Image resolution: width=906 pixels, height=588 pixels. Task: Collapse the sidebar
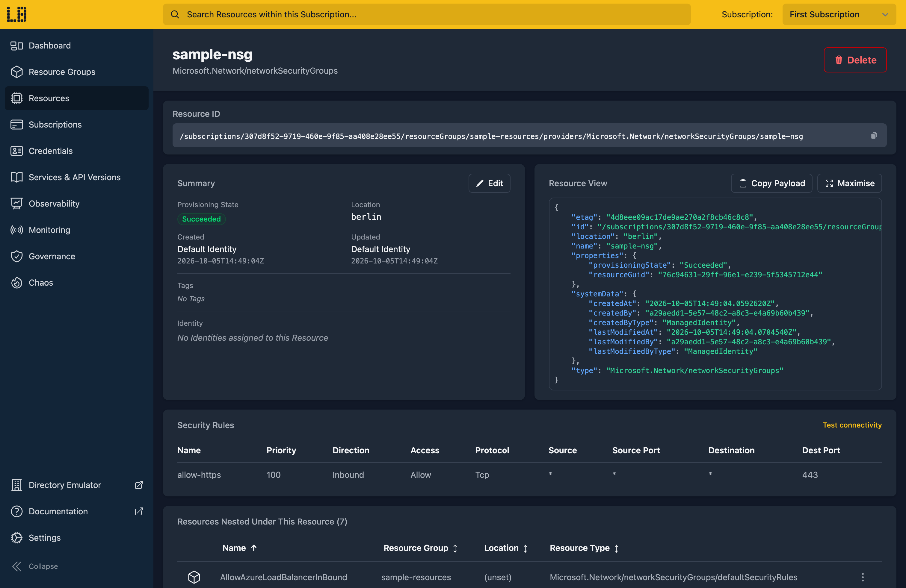tap(35, 566)
